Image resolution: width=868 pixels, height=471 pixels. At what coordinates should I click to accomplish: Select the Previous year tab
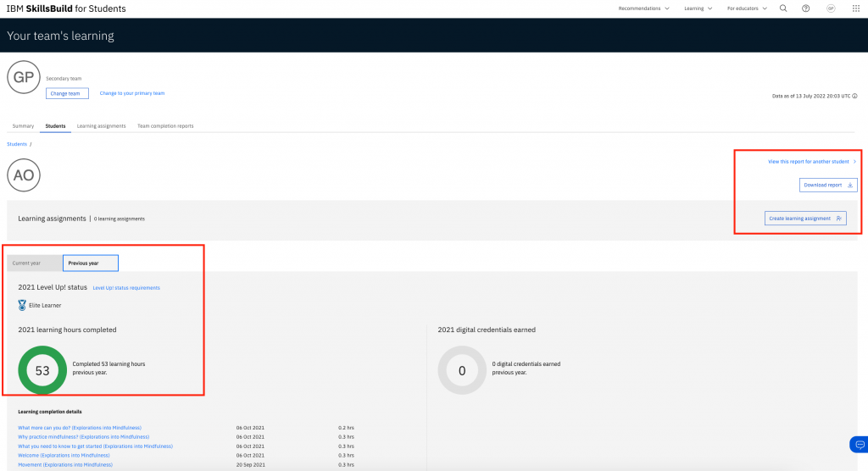click(x=90, y=263)
